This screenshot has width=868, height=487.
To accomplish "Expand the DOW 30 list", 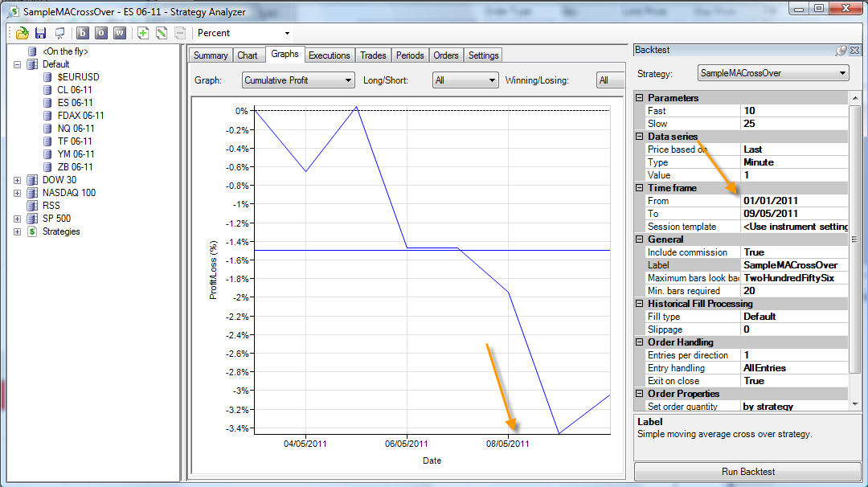I will 17,180.
